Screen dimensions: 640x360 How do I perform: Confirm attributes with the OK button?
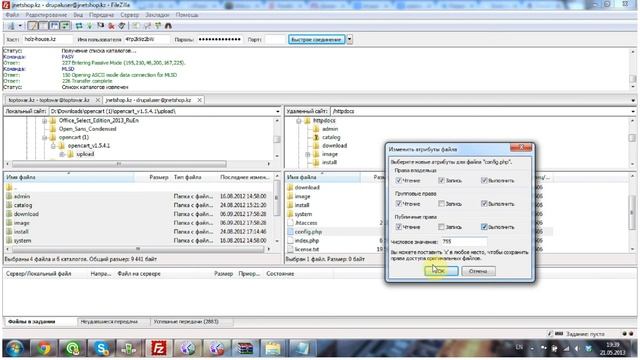click(x=441, y=271)
